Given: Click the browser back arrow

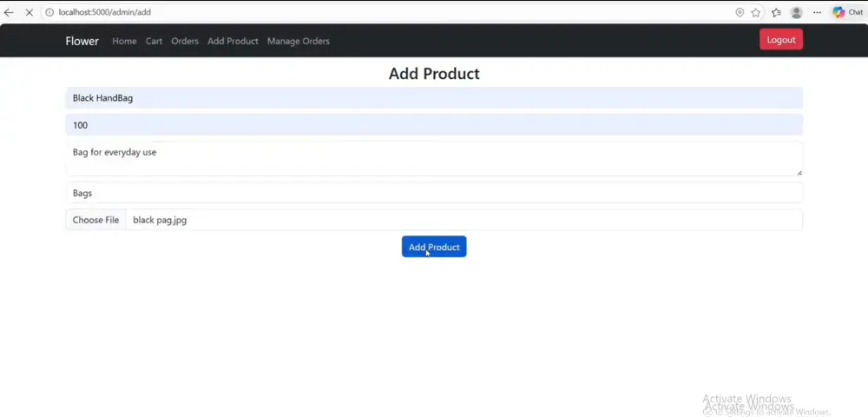Looking at the screenshot, I should pos(9,12).
